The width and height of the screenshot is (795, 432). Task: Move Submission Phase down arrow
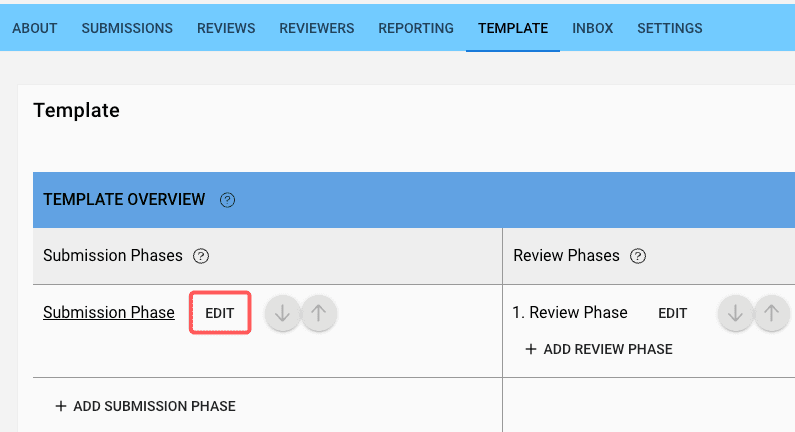[282, 313]
